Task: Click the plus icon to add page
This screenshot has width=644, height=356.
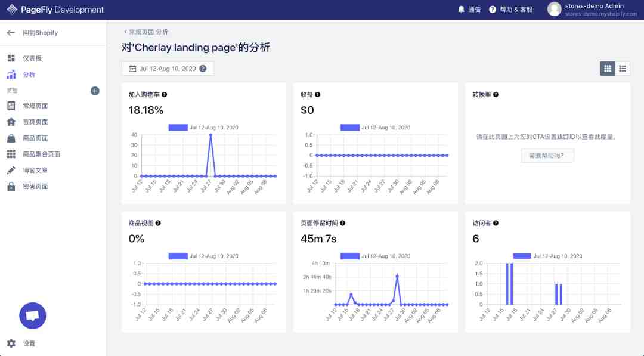Action: coord(95,91)
